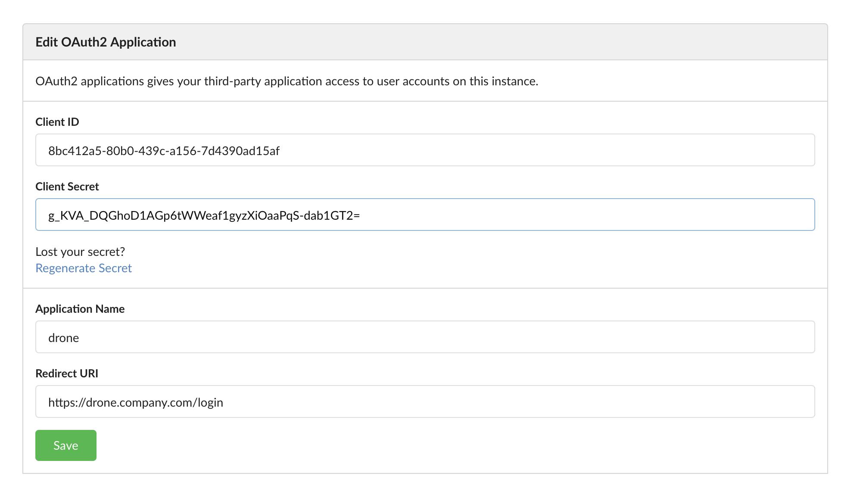The height and width of the screenshot is (504, 854).
Task: Click the Client ID input field
Action: pyautogui.click(x=424, y=150)
